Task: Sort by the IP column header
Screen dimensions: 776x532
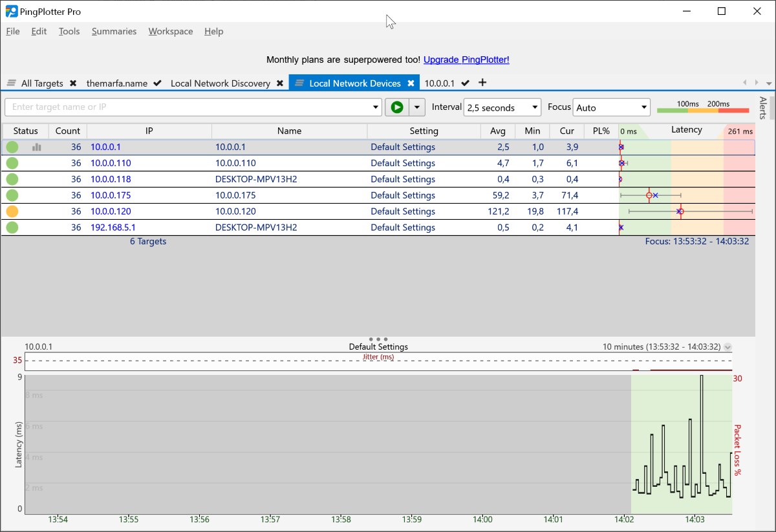Action: (x=149, y=131)
